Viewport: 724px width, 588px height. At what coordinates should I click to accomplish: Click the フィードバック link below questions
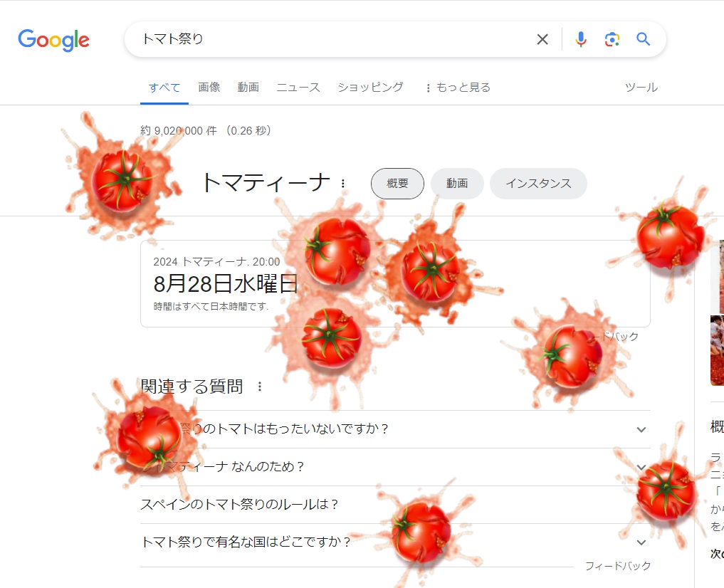[x=618, y=566]
